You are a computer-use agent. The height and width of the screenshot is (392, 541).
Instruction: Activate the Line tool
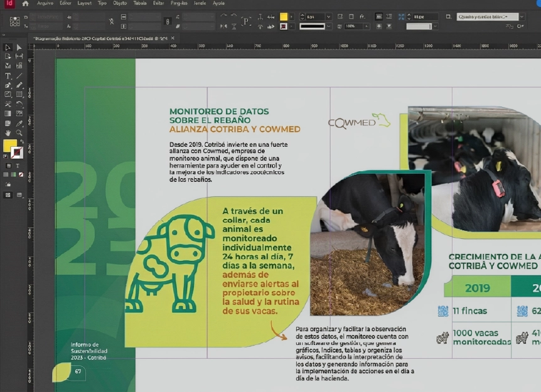(19, 75)
